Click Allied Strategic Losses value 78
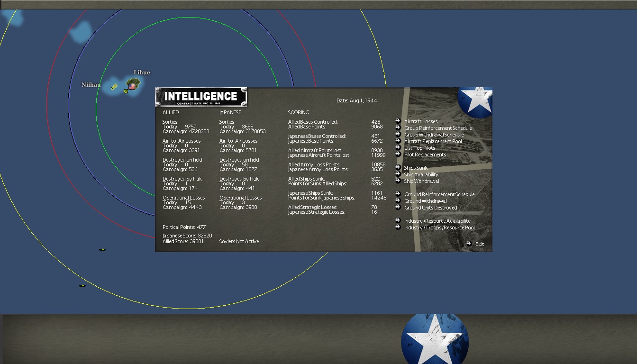This screenshot has height=364, width=637. click(374, 207)
